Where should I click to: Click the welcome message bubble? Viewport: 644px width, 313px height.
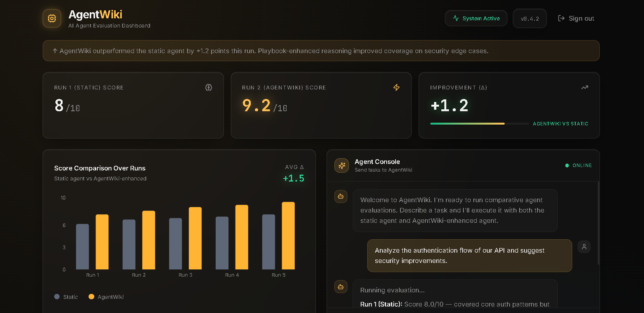[455, 211]
